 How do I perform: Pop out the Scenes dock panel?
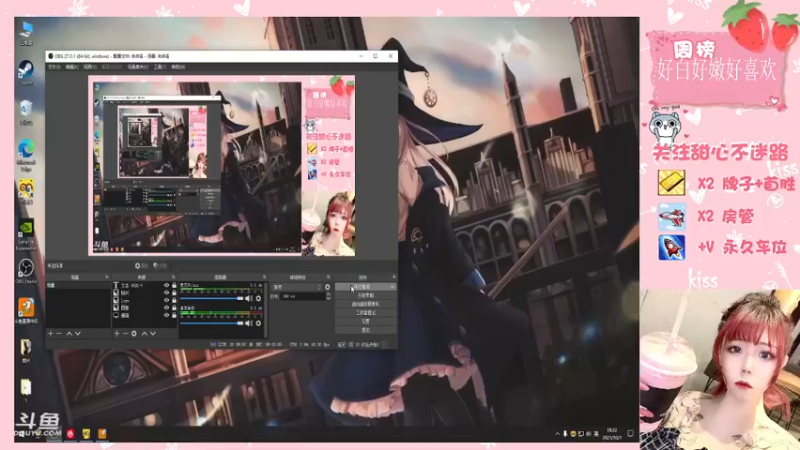tap(107, 277)
